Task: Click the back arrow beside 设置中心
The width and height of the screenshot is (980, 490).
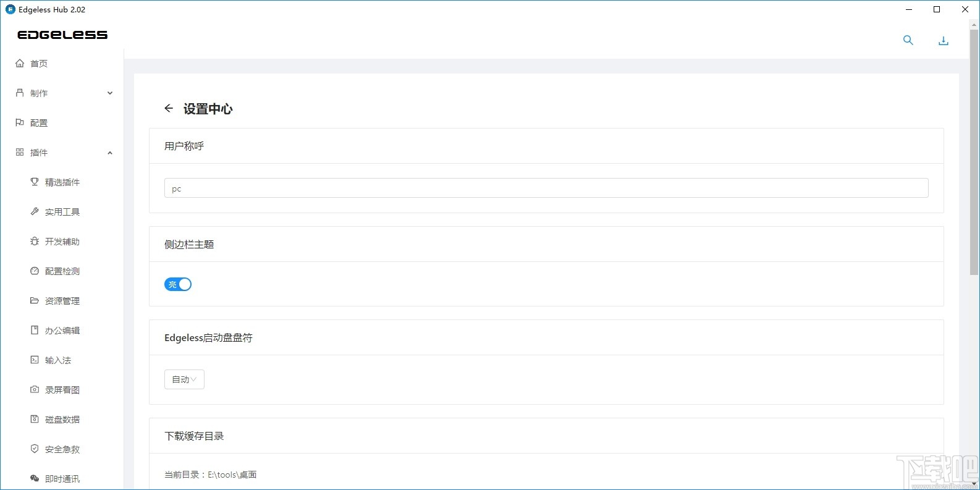Action: point(169,108)
